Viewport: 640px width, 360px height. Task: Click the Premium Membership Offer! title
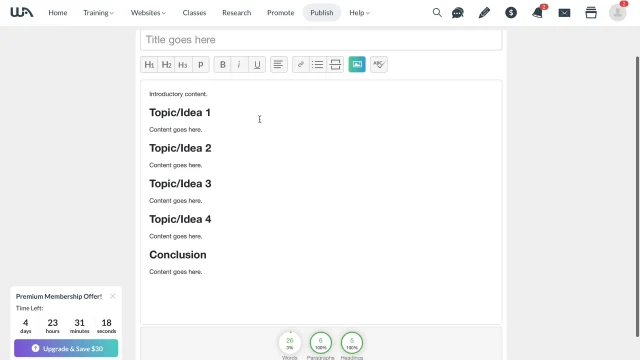click(59, 296)
